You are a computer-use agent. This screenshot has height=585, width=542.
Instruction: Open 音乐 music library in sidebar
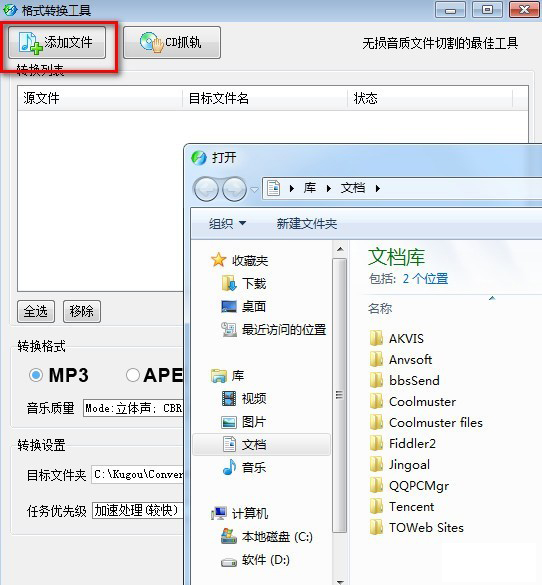[x=244, y=467]
